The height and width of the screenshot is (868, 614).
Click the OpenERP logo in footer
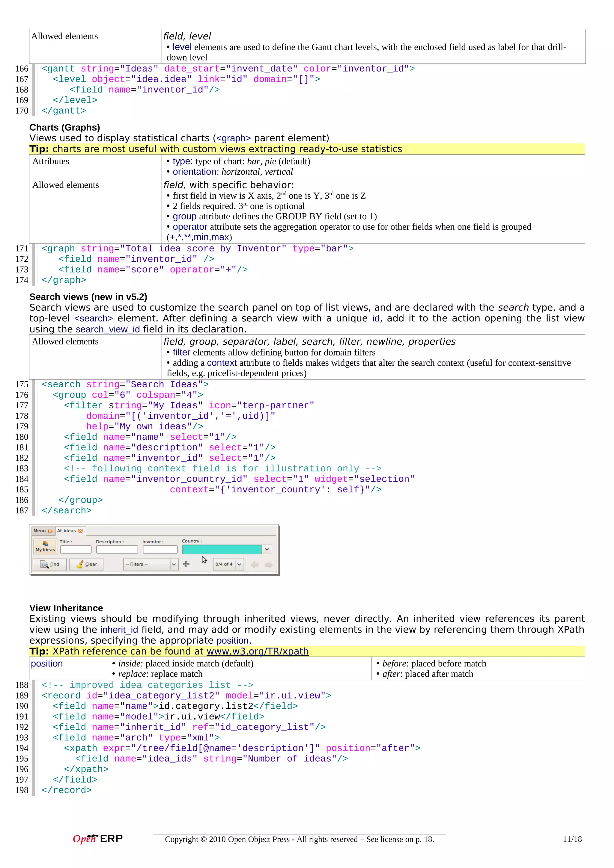pos(98,839)
